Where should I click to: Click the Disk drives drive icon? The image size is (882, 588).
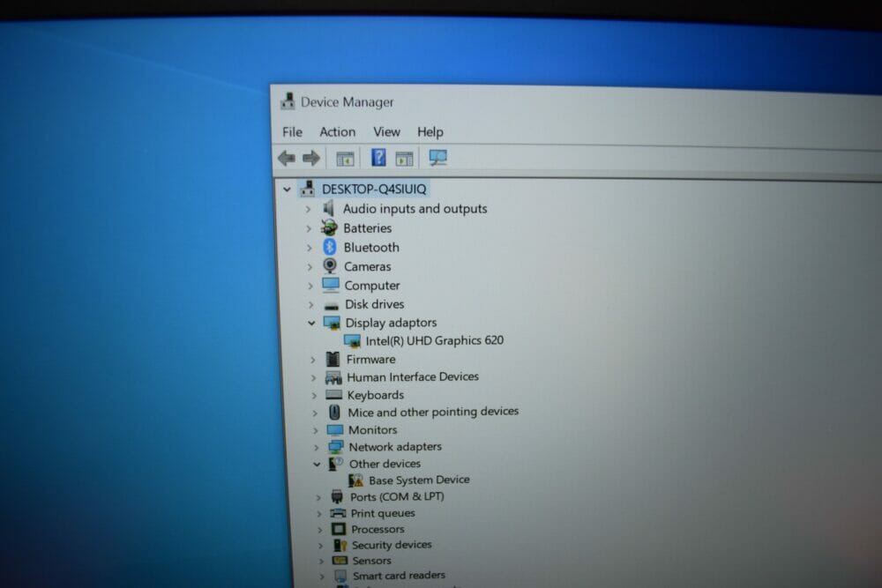(332, 307)
